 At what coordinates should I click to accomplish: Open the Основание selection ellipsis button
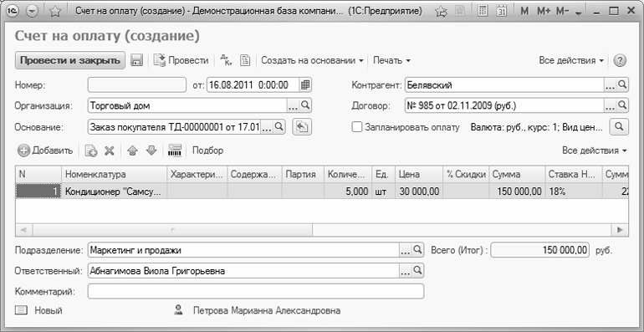[267, 127]
